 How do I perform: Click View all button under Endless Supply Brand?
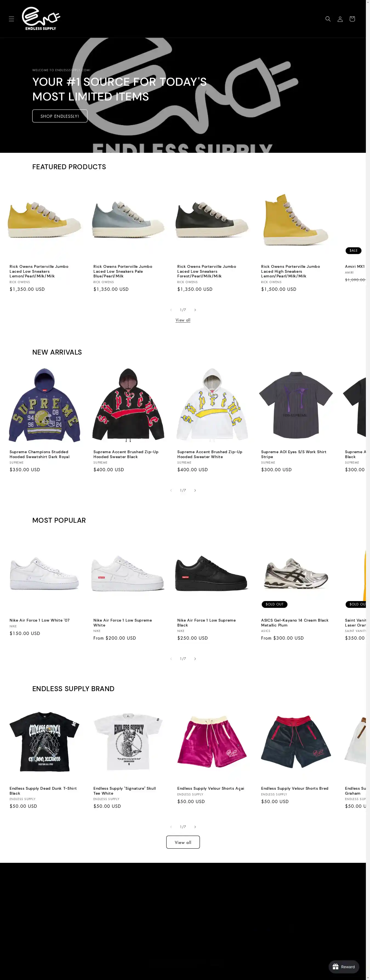(183, 842)
